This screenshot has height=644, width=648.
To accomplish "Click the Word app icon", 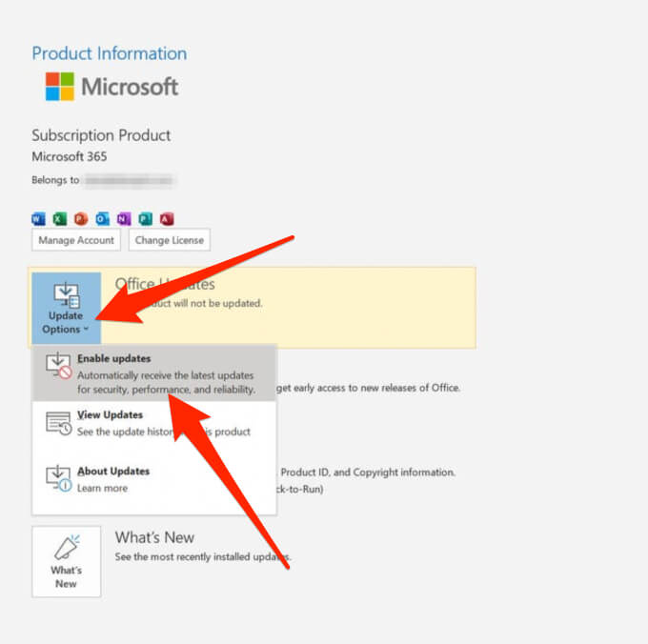I will pos(38,218).
